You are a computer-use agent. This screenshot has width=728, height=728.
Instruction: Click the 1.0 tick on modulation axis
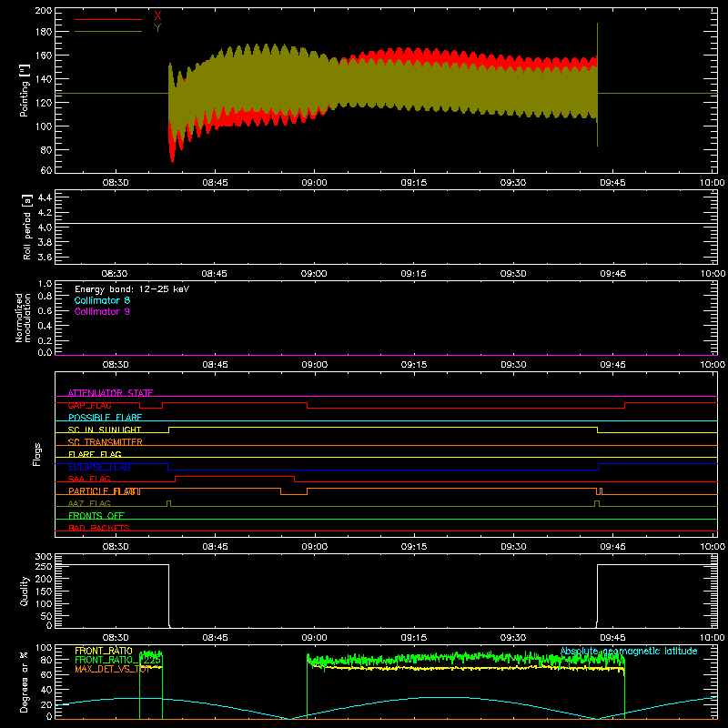(45, 284)
